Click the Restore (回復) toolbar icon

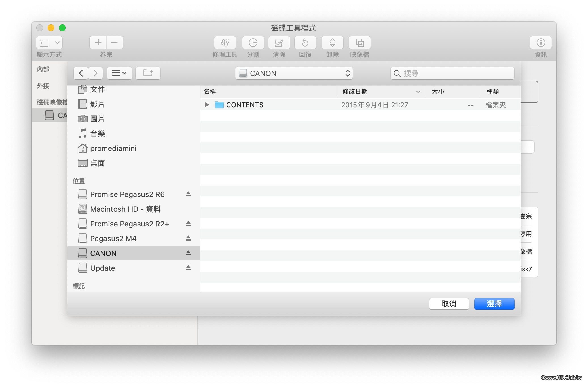(305, 43)
